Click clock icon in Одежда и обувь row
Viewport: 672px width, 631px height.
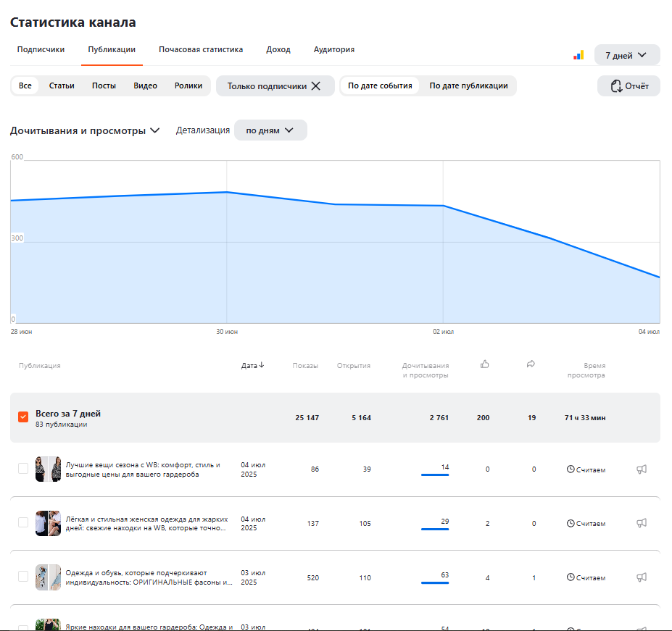pos(571,577)
